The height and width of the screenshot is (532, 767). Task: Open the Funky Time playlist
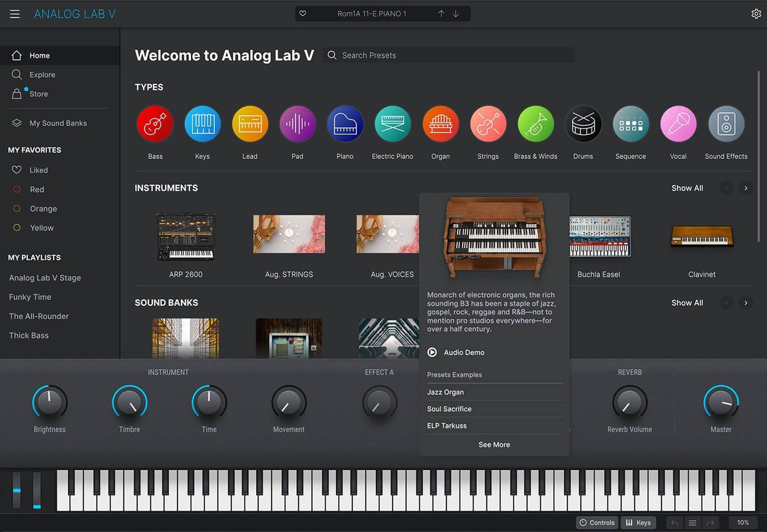tap(30, 297)
